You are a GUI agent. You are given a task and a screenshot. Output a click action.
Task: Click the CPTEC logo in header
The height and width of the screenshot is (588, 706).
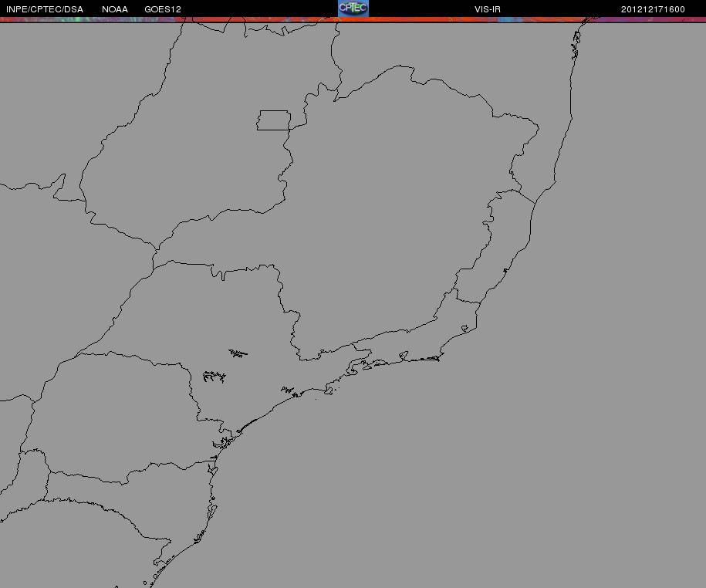point(353,8)
